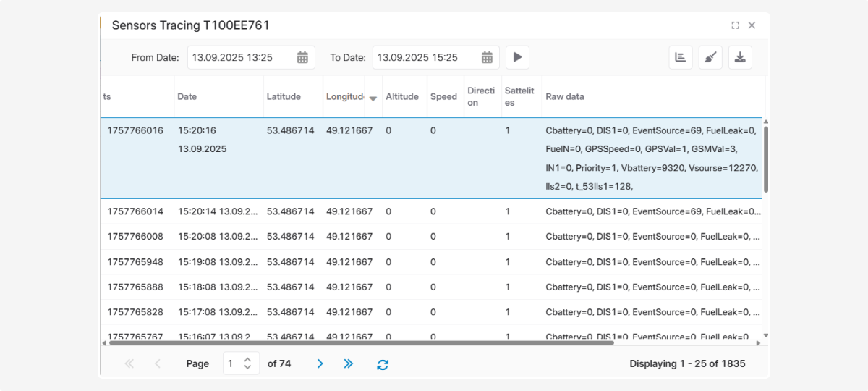Click the vertical scrollbar down arrow

[766, 335]
